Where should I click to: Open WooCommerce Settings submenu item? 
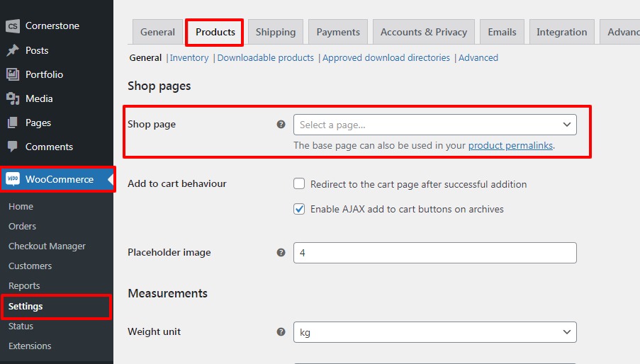click(26, 306)
